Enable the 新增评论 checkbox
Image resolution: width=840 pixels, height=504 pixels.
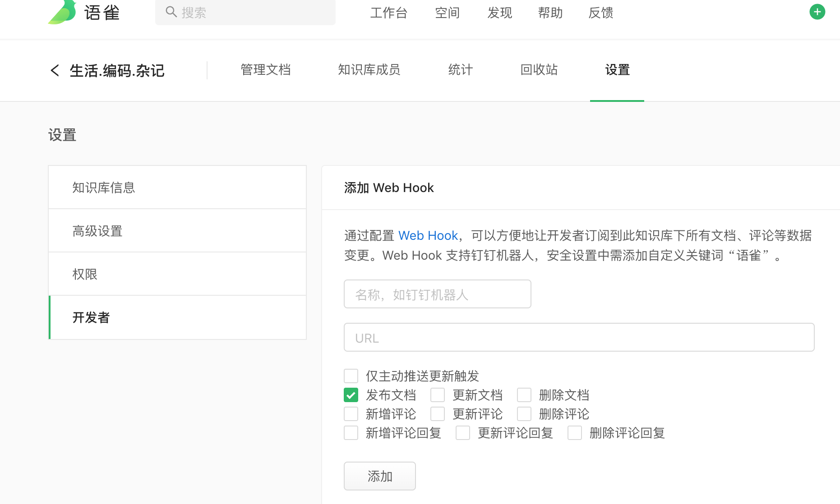(x=351, y=414)
